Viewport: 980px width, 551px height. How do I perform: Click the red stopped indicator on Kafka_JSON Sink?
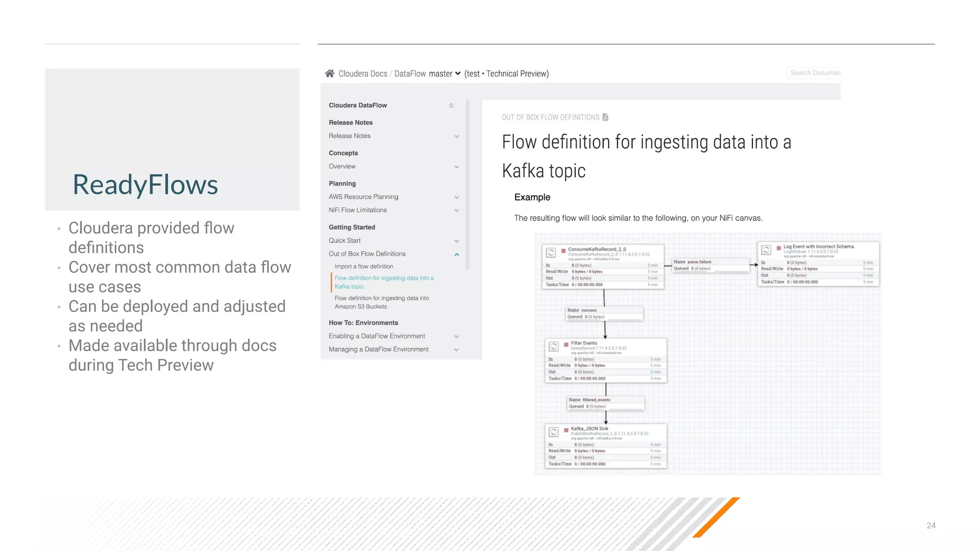(x=567, y=430)
